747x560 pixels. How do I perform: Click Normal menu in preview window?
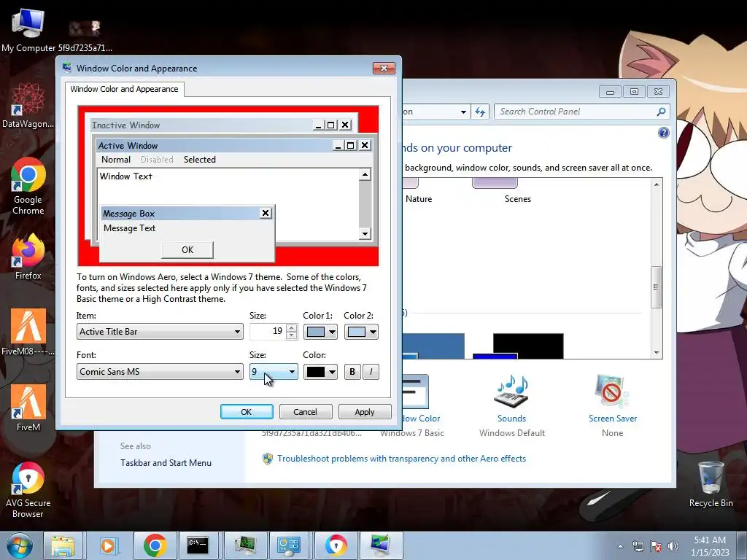116,160
